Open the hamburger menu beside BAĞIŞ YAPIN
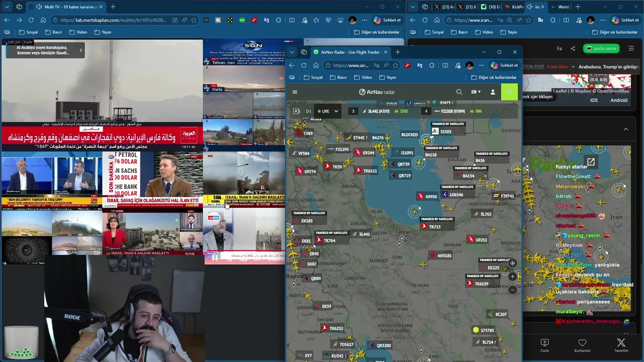644x362 pixels. (x=631, y=49)
